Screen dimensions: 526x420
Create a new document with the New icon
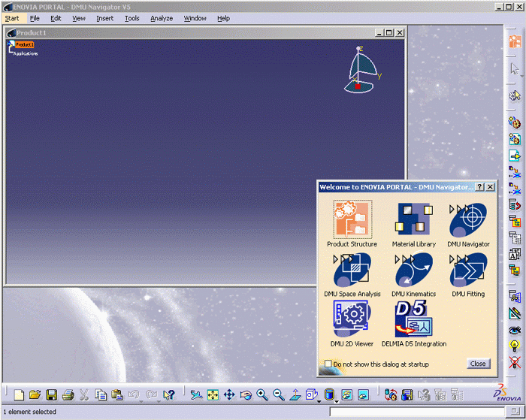19,395
